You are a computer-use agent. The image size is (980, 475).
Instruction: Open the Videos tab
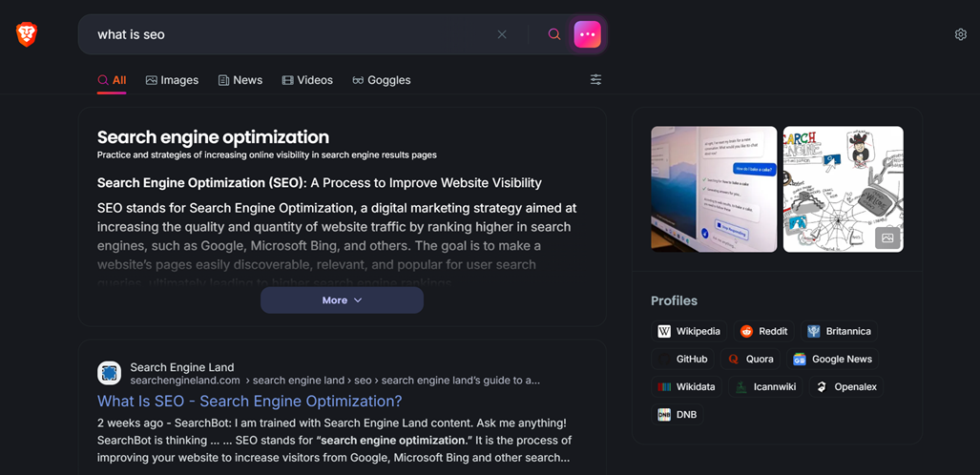pyautogui.click(x=307, y=80)
